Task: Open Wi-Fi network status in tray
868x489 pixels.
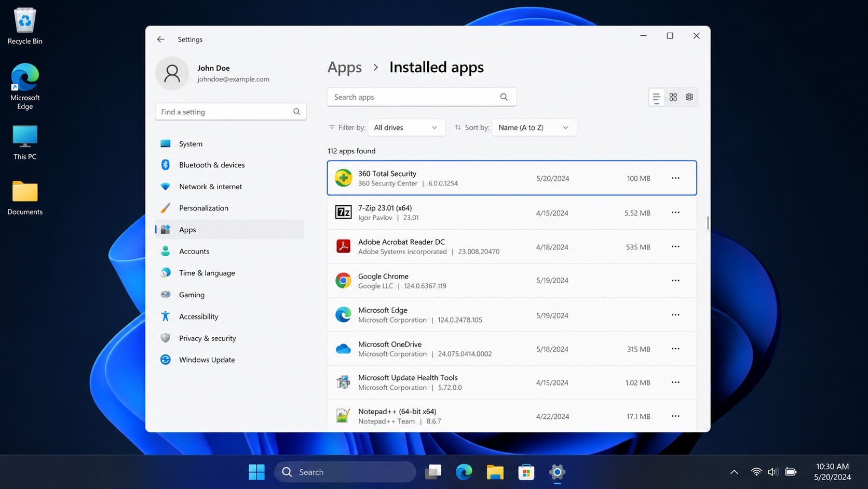Action: pyautogui.click(x=756, y=472)
